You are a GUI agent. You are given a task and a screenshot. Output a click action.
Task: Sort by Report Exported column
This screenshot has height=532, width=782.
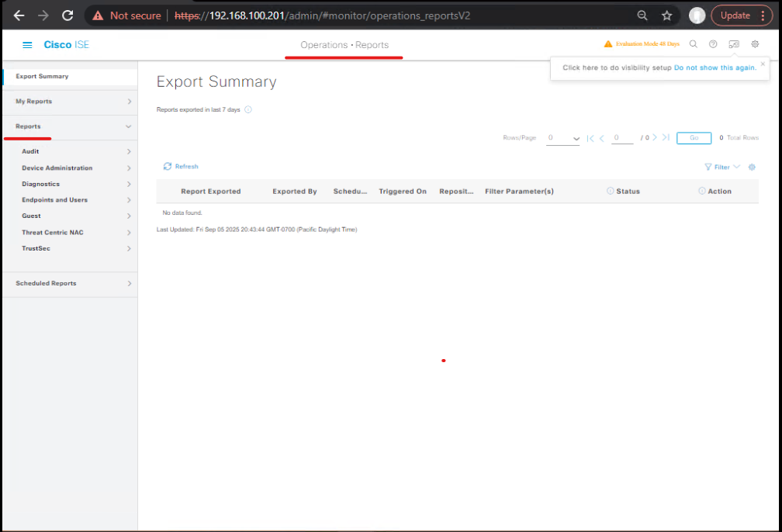(x=210, y=192)
